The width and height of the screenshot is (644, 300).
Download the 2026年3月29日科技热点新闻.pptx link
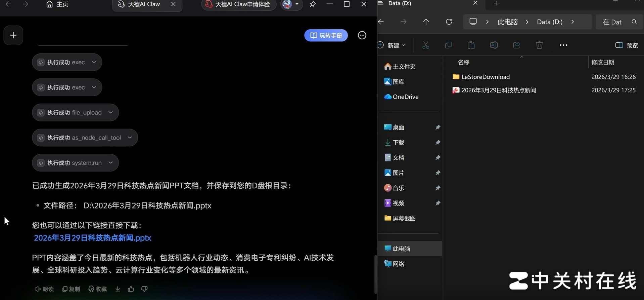(x=92, y=238)
